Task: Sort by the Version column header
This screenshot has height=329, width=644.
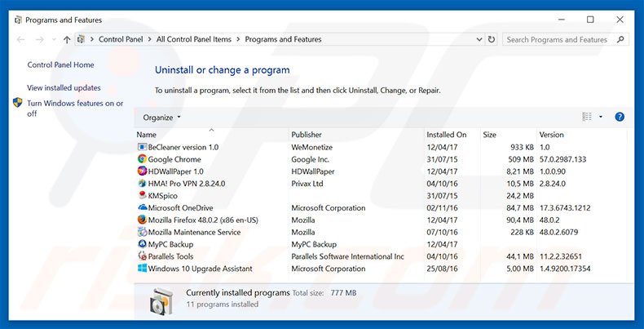Action: point(551,135)
